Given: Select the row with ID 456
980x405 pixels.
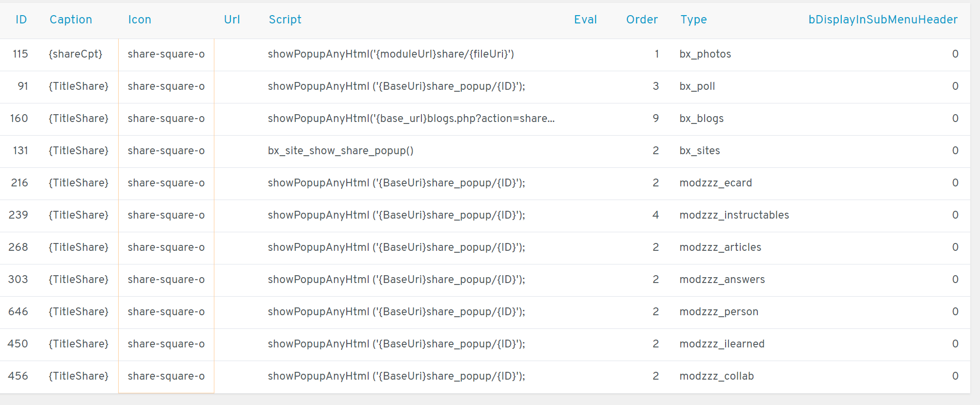Looking at the screenshot, I should (x=19, y=376).
